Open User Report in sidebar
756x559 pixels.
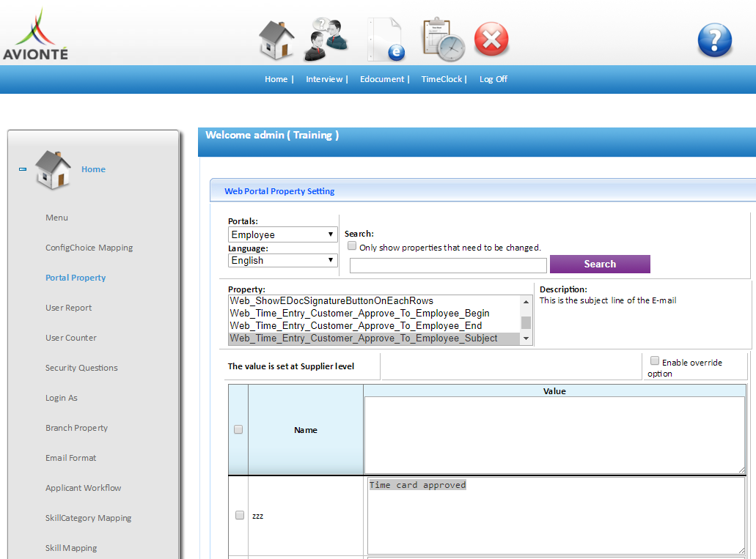click(x=68, y=308)
